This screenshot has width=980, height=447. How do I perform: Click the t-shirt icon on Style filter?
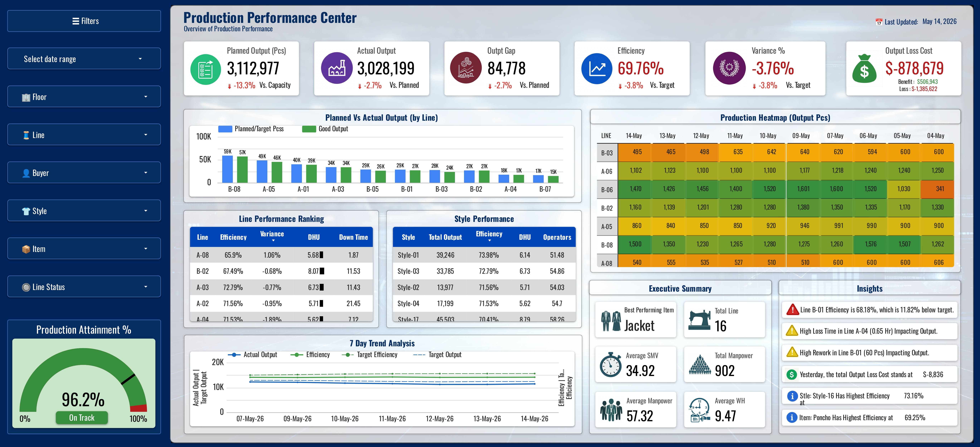(x=26, y=211)
